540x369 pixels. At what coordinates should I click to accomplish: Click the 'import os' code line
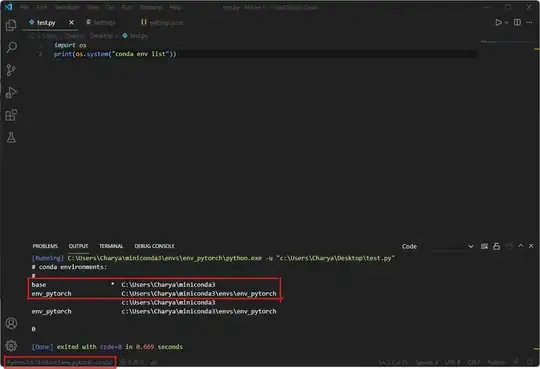pyautogui.click(x=70, y=45)
